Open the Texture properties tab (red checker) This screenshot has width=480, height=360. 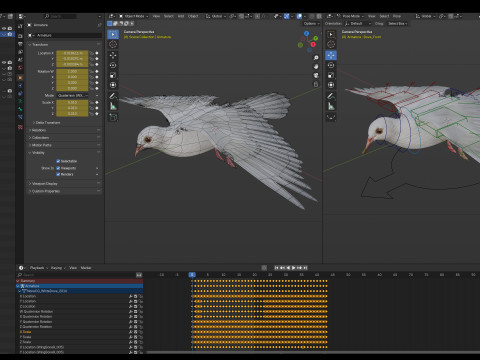click(x=20, y=127)
